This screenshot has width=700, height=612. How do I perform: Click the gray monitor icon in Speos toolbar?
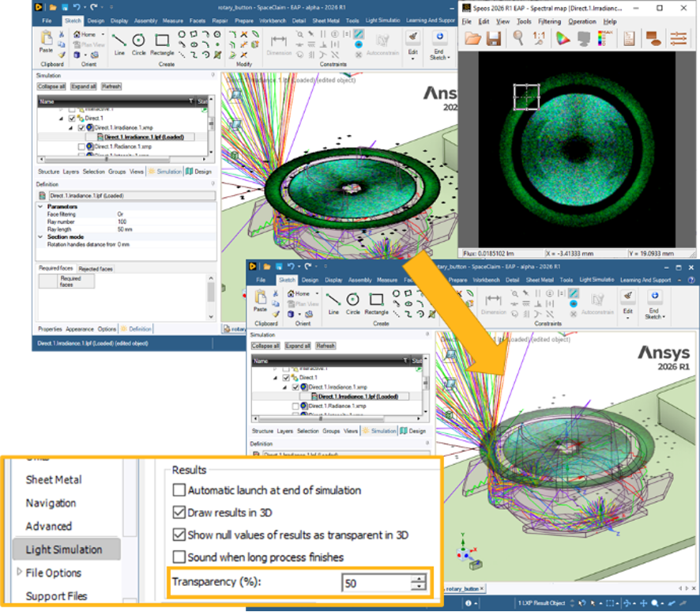(x=584, y=39)
